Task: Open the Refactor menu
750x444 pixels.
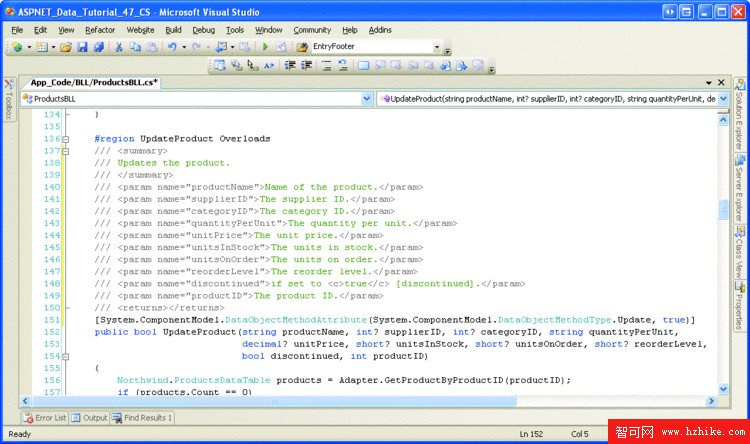Action: 100,30
